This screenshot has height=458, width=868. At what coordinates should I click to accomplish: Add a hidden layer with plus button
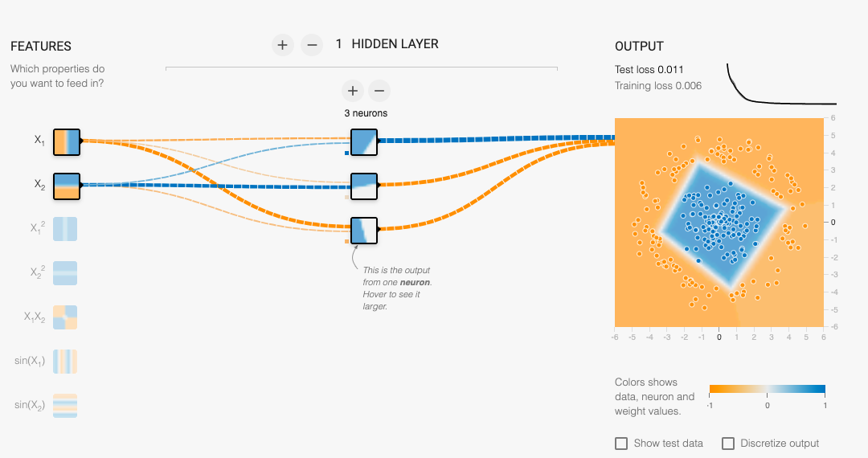pyautogui.click(x=282, y=45)
